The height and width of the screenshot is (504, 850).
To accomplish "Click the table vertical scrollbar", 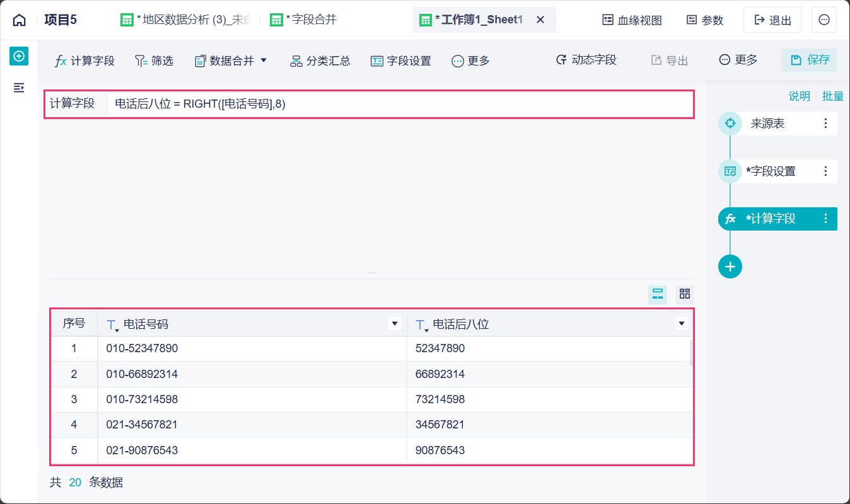I will (x=691, y=353).
